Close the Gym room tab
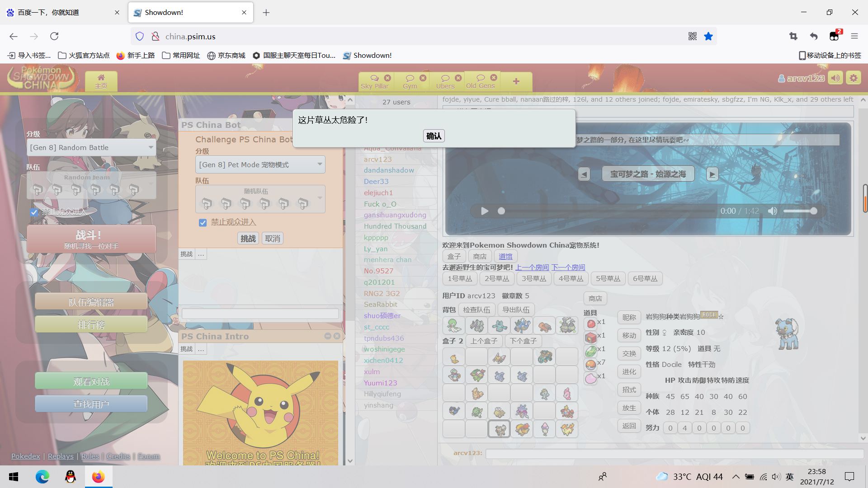 pyautogui.click(x=423, y=78)
